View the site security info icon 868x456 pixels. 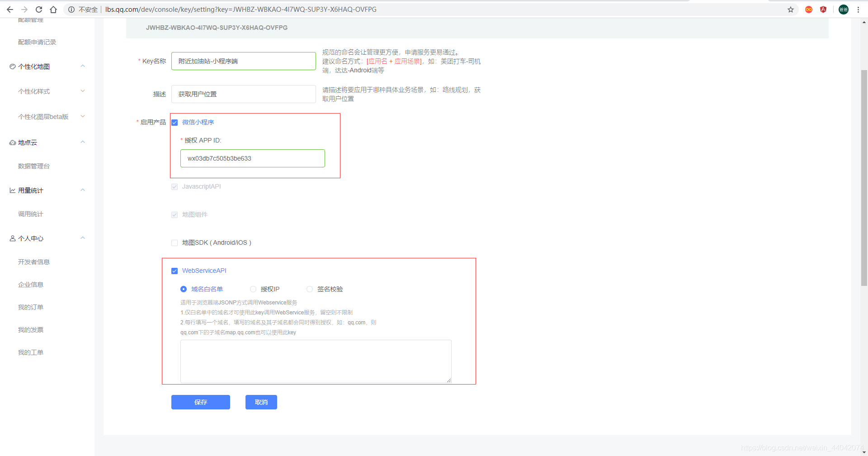pyautogui.click(x=71, y=9)
